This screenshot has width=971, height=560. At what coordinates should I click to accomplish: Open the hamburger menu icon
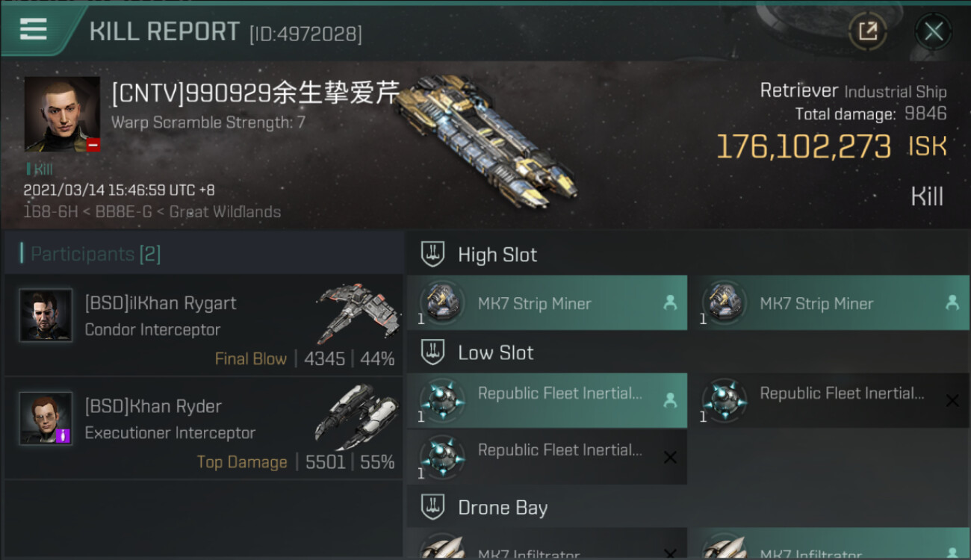(34, 29)
